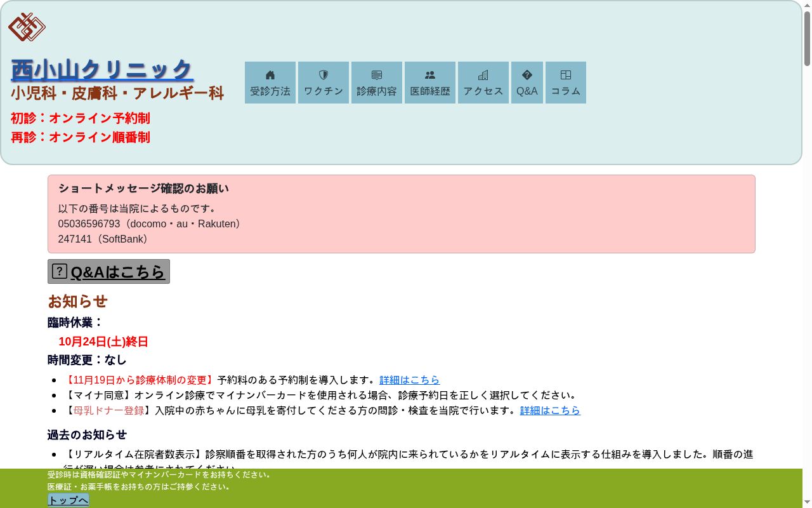
Task: Click the 初診：オンライン予約制 text
Action: tap(81, 118)
